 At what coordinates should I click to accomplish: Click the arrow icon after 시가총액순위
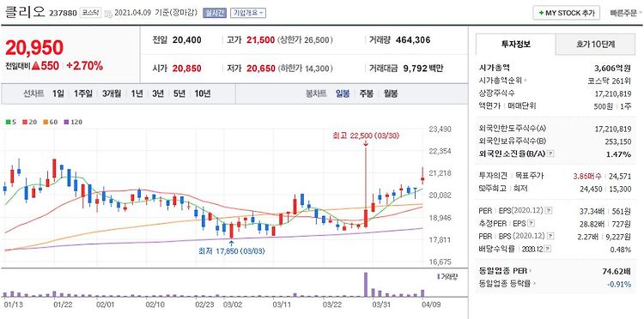526,81
